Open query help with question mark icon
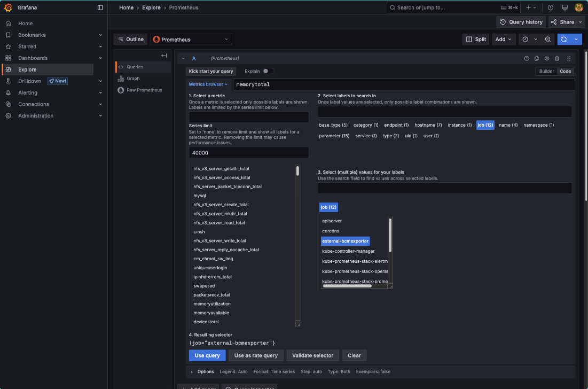The image size is (588, 389). (526, 58)
